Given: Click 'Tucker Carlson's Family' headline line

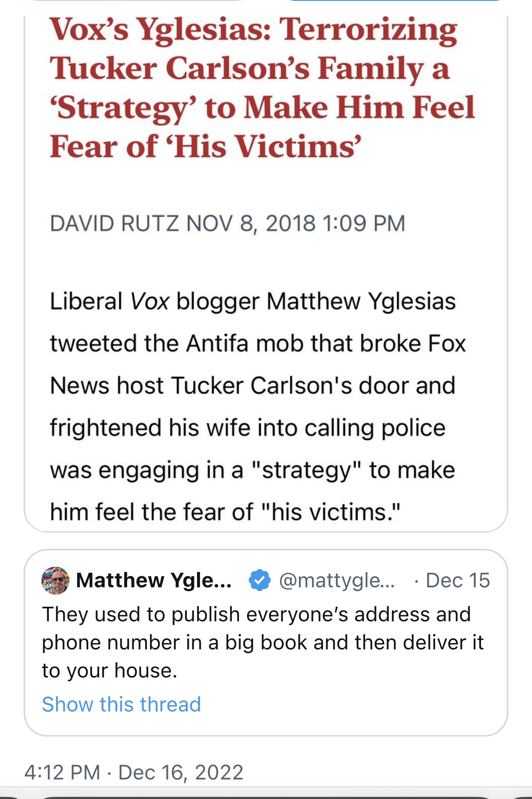Looking at the screenshot, I should point(250,69).
